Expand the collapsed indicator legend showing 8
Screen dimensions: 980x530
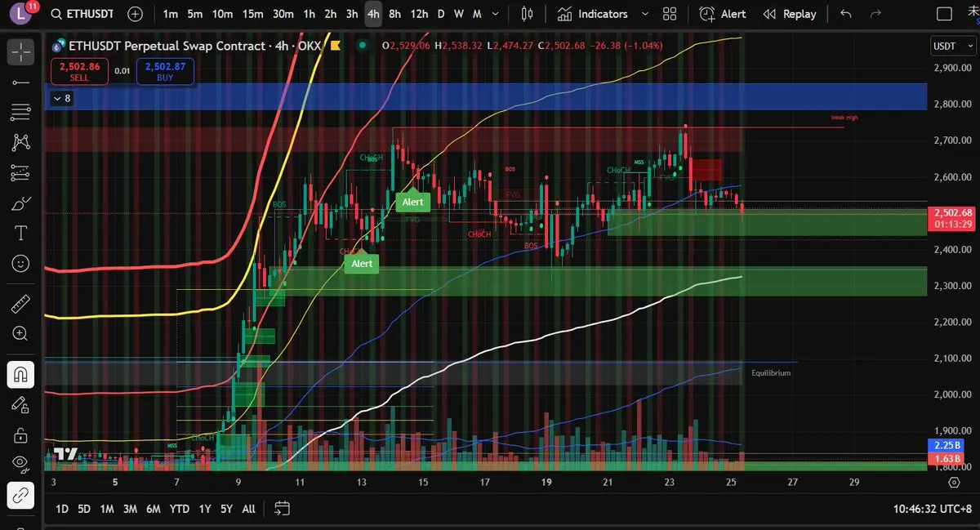pyautogui.click(x=62, y=98)
